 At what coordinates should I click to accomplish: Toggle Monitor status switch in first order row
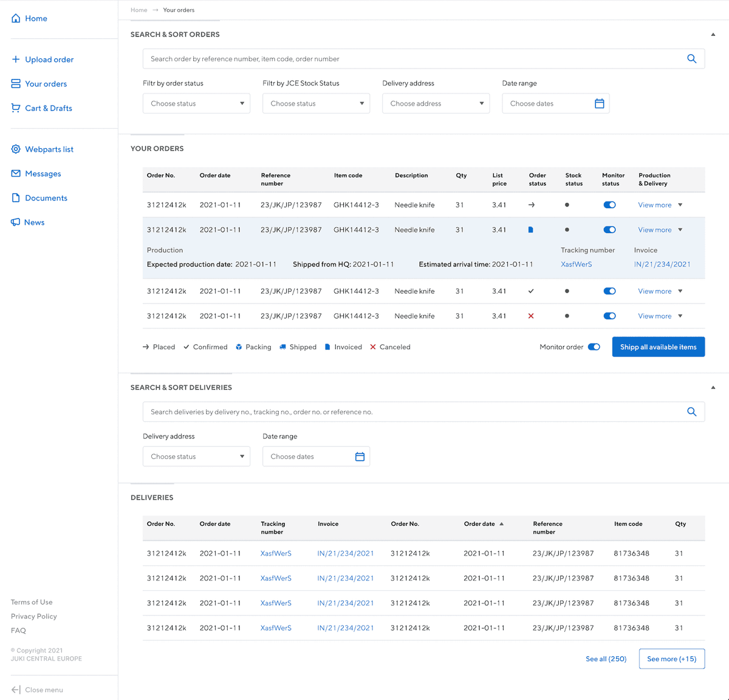(x=609, y=205)
